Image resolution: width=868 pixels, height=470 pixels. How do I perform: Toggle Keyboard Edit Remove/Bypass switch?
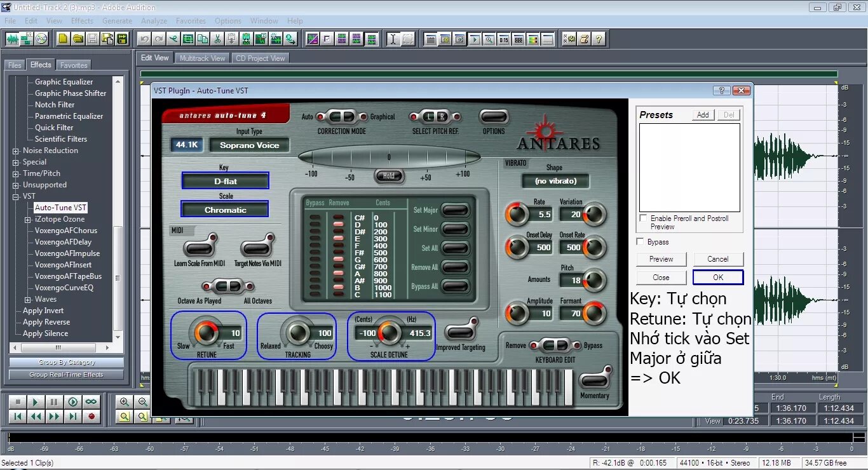555,346
